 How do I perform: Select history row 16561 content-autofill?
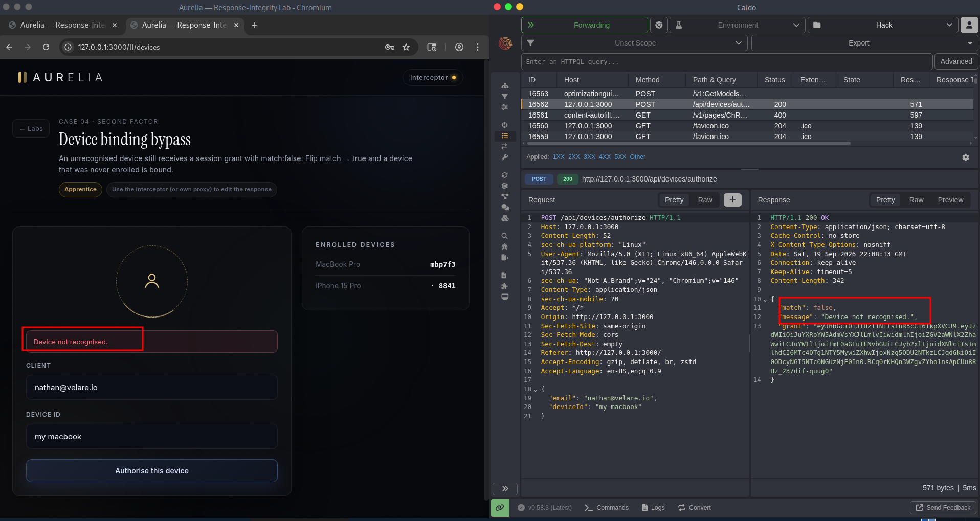pyautogui.click(x=747, y=115)
